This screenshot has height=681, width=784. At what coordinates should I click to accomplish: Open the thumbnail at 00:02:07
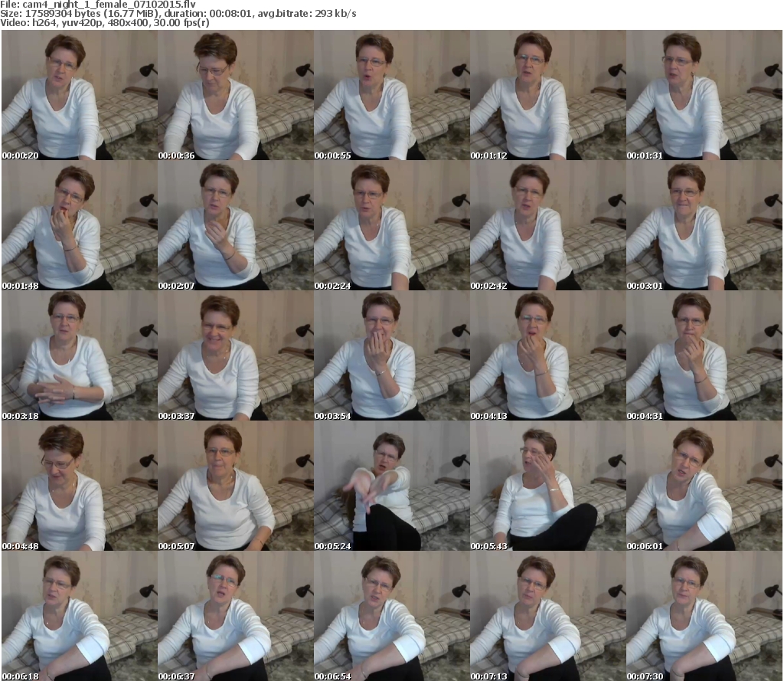[x=236, y=225]
